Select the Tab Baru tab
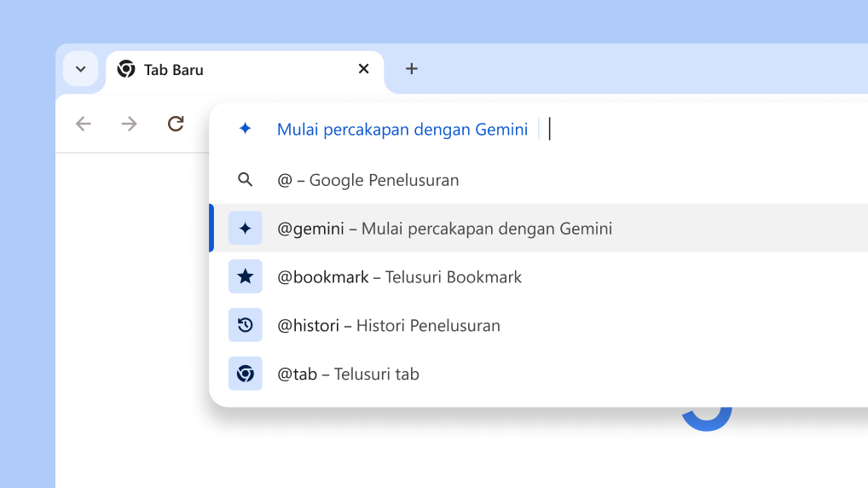The image size is (868, 488). pos(245,70)
